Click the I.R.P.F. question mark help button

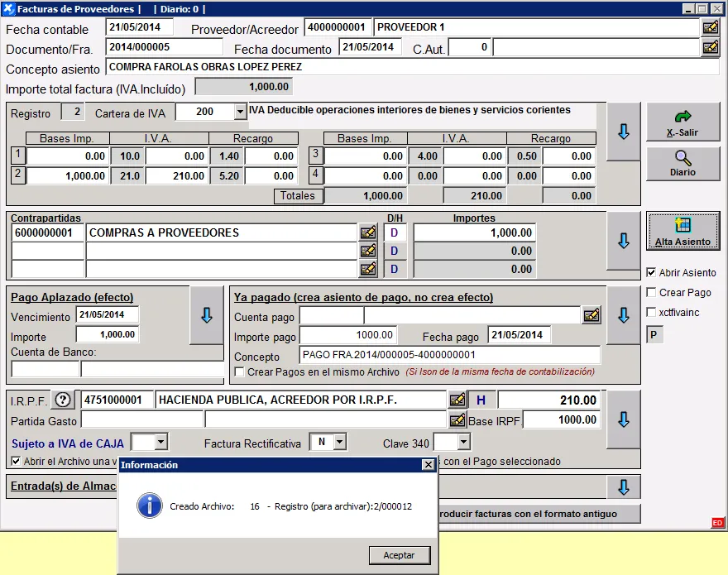(x=63, y=400)
